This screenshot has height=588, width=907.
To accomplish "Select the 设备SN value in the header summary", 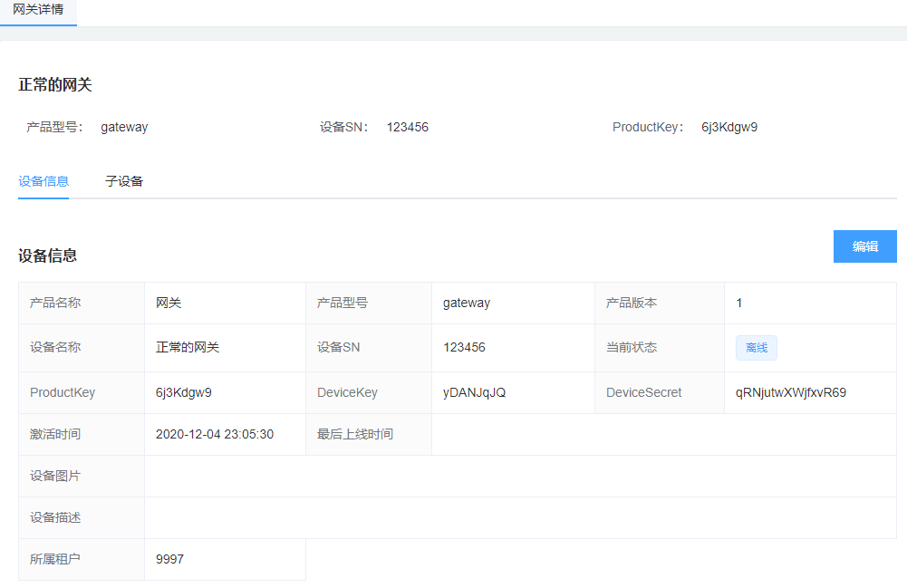I will tap(407, 127).
